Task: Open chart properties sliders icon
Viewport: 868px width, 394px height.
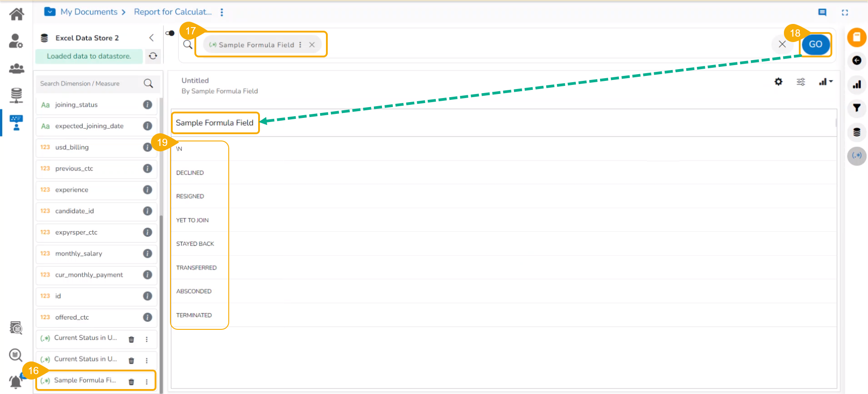Action: pyautogui.click(x=801, y=82)
